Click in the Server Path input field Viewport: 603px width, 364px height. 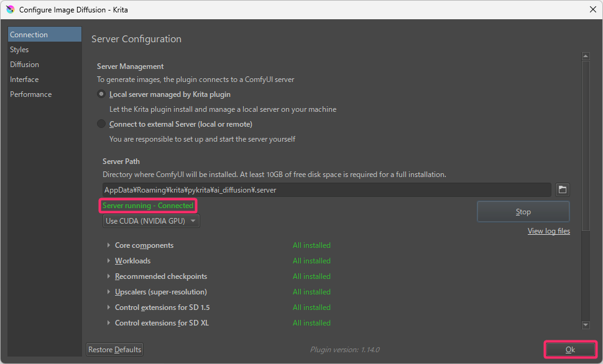pyautogui.click(x=327, y=190)
